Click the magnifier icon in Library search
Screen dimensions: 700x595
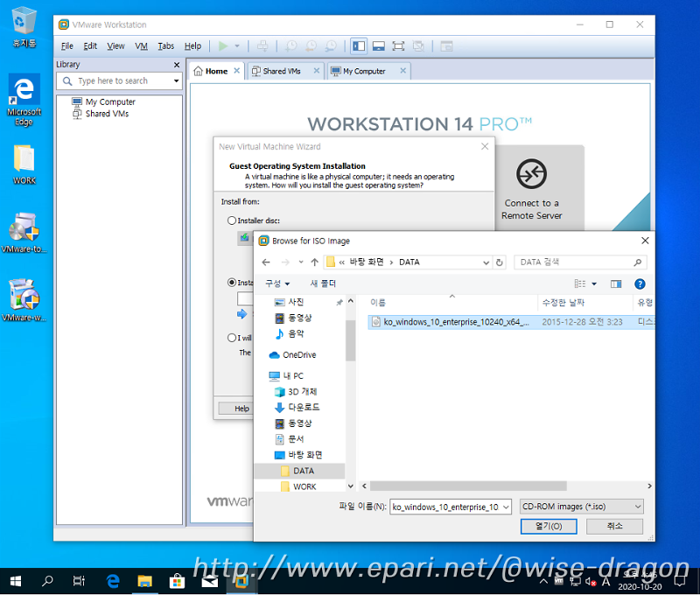(67, 80)
